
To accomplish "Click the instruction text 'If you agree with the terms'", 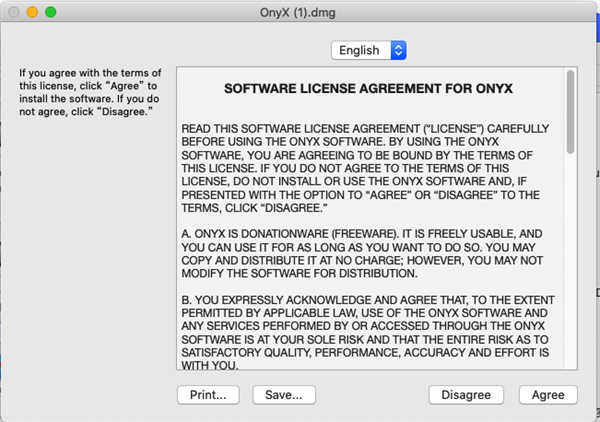I will 90,92.
